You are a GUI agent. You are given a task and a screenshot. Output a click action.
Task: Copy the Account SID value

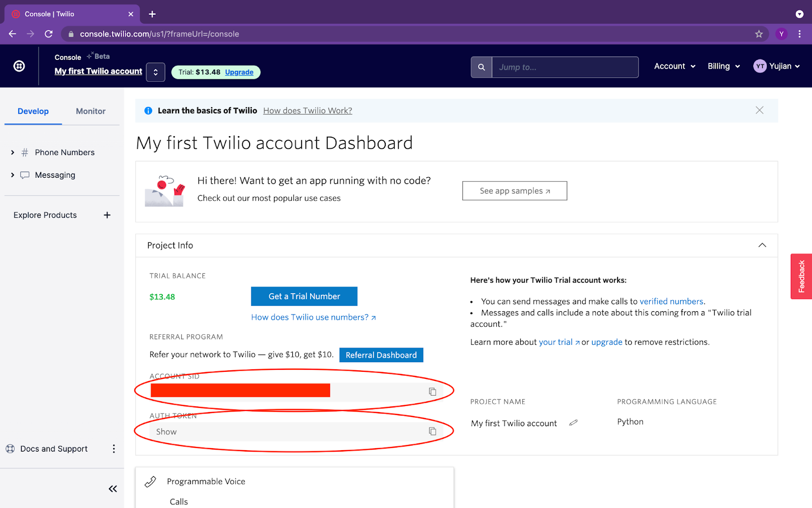(432, 392)
